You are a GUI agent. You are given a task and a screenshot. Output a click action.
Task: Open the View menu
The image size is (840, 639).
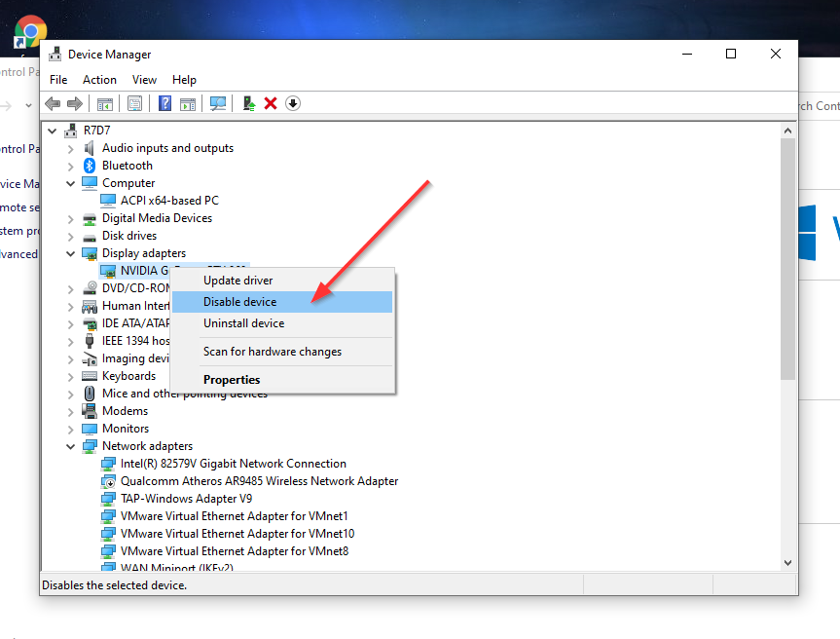144,80
